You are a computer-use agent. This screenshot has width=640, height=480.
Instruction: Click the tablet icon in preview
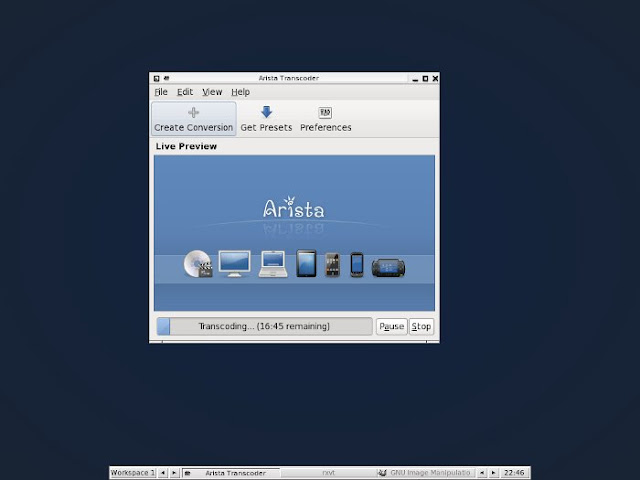tap(306, 264)
